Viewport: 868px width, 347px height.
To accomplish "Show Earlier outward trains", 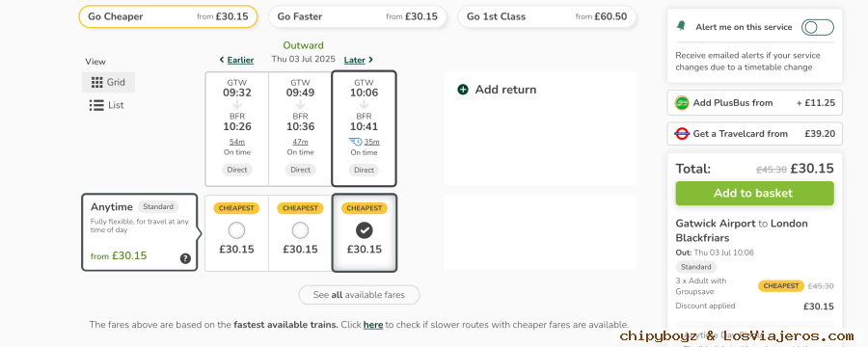I will coord(236,60).
